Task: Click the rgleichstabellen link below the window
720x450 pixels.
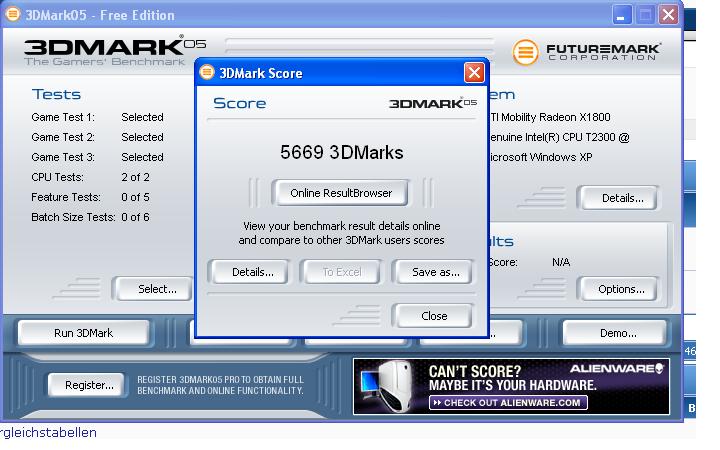Action: [x=48, y=433]
